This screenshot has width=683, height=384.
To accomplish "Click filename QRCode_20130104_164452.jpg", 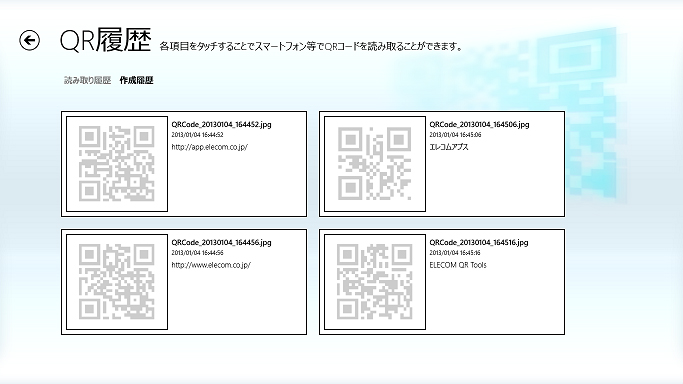I will tap(221, 125).
